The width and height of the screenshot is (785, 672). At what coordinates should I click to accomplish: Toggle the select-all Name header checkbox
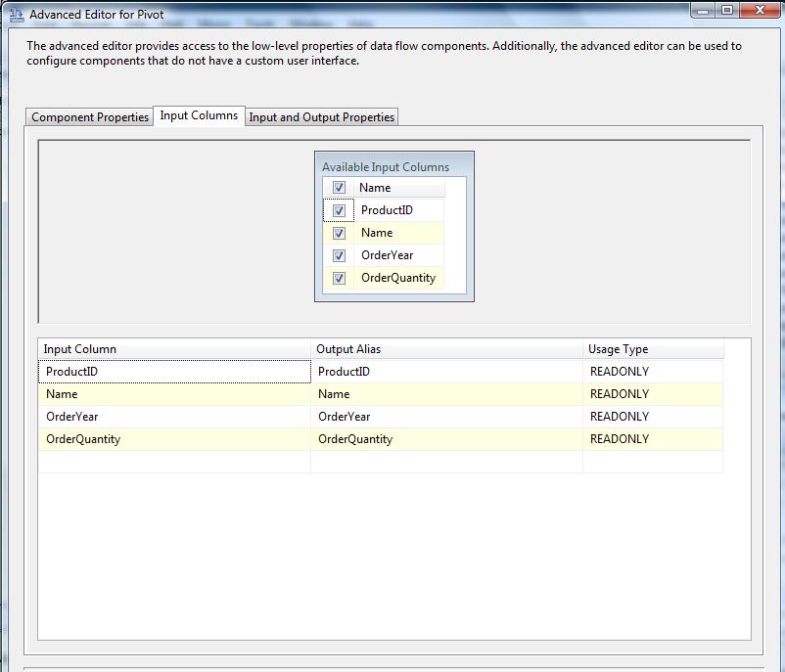tap(339, 188)
